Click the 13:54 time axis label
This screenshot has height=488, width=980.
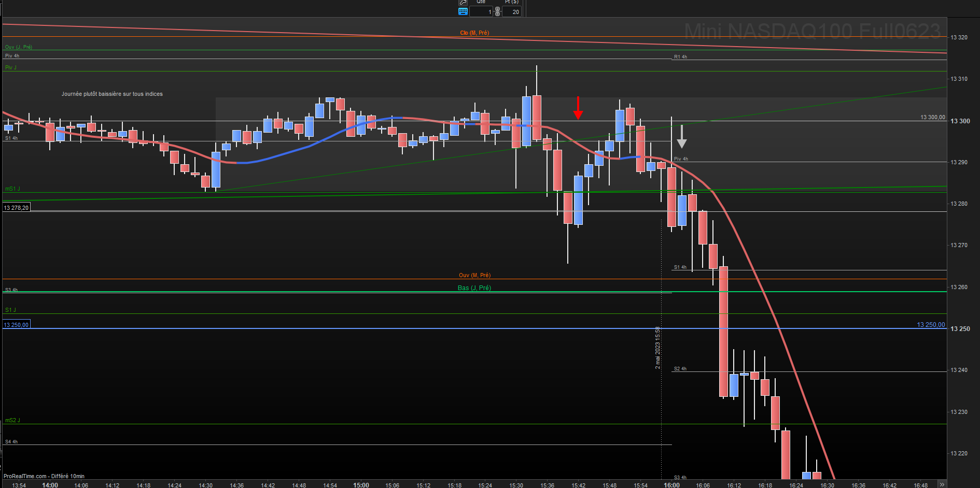click(x=19, y=485)
